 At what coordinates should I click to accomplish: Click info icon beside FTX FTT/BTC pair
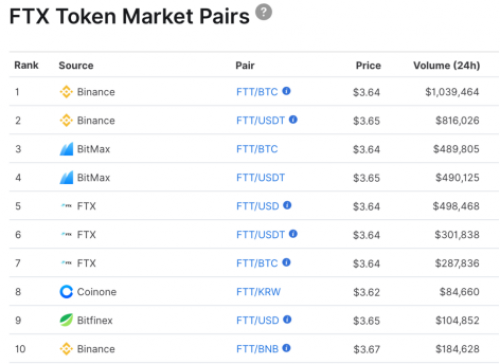[x=286, y=263]
